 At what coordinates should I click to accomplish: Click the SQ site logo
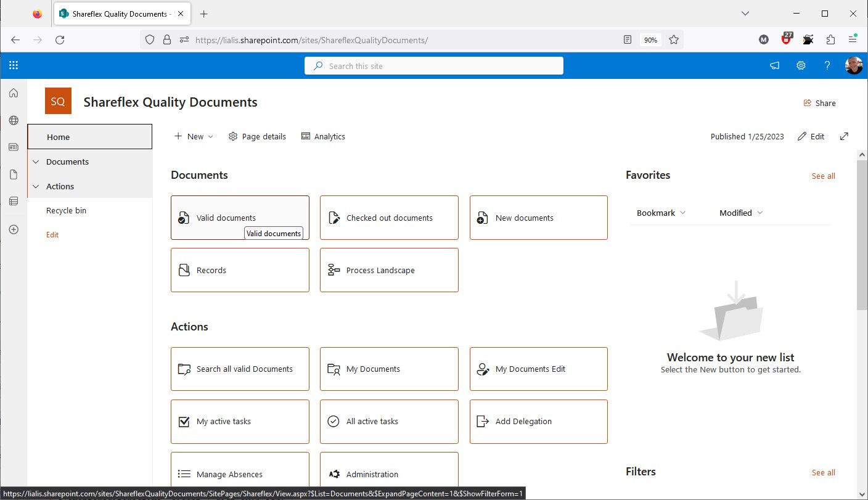click(x=58, y=101)
